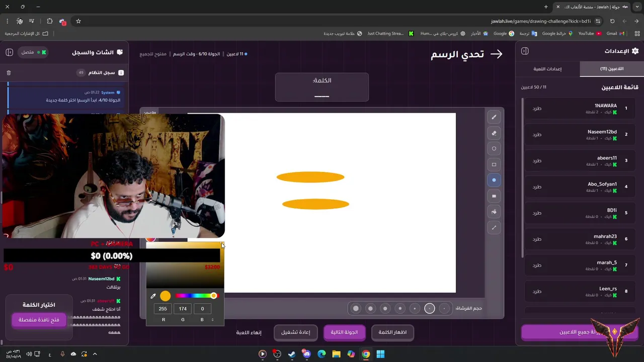This screenshot has height=362, width=644.
Task: Click اظهار الكلمة button
Action: click(392, 332)
